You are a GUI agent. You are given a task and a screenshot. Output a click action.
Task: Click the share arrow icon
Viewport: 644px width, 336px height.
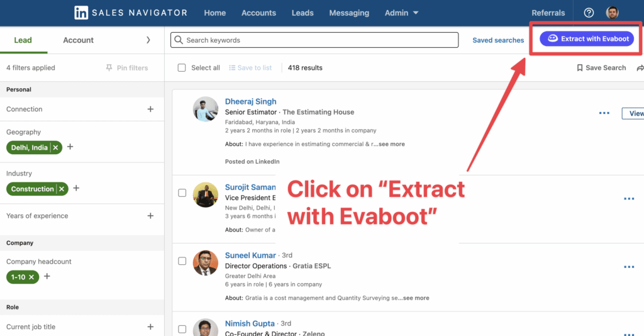(640, 68)
